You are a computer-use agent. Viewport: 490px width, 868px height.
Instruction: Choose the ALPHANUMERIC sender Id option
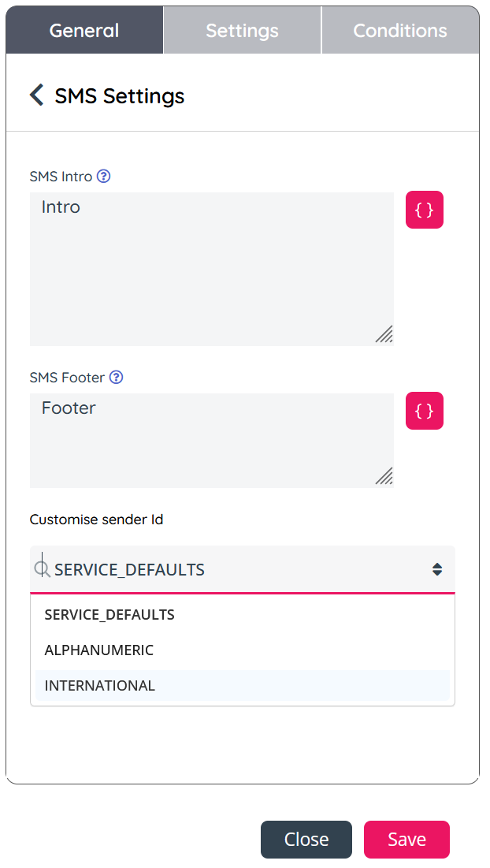99,650
